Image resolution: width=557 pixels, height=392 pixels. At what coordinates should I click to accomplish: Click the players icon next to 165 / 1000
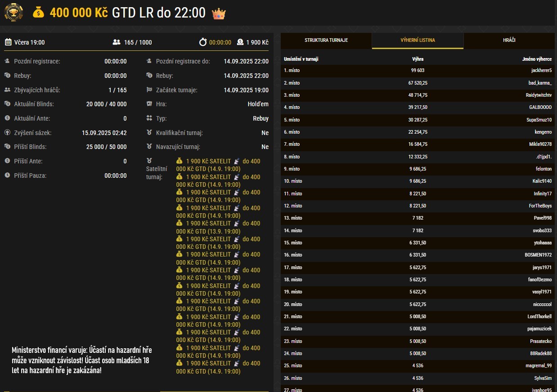(117, 42)
